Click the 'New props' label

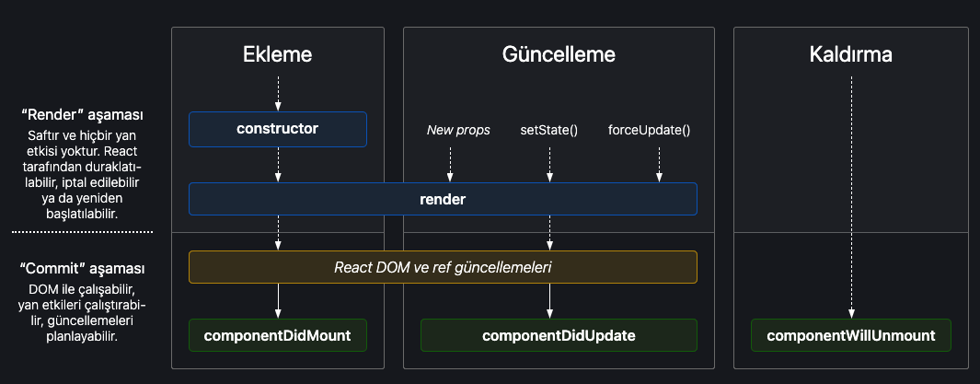(x=458, y=130)
